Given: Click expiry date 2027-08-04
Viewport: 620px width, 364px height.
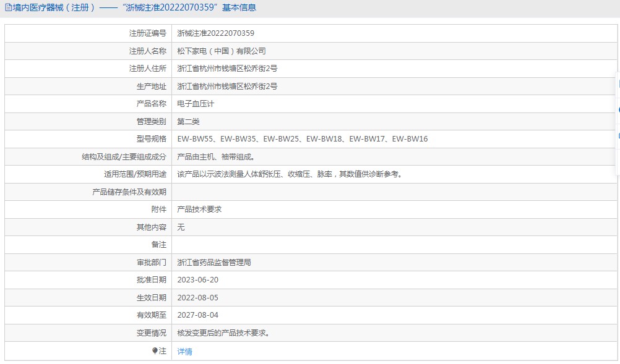Looking at the screenshot, I should coord(198,315).
